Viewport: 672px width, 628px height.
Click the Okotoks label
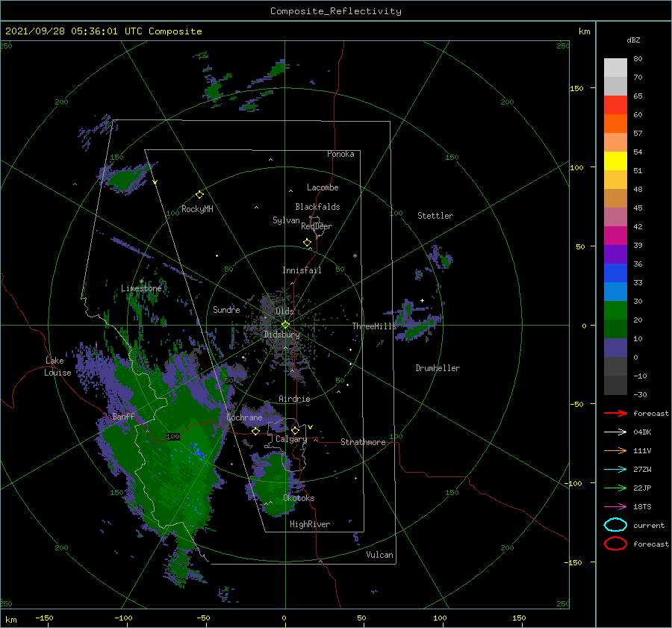click(x=299, y=498)
